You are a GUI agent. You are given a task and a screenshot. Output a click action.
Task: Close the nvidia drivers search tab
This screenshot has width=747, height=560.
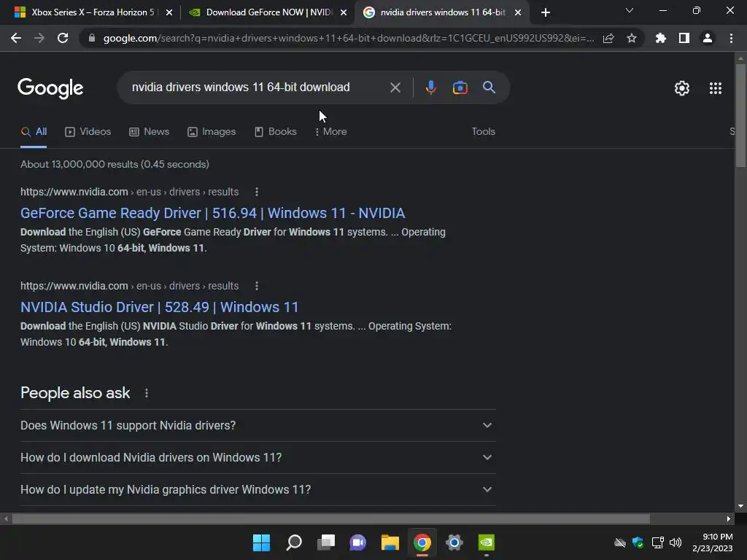pos(518,12)
